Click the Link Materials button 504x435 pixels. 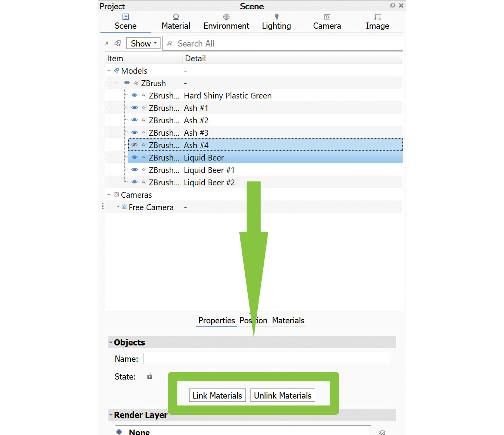click(217, 395)
